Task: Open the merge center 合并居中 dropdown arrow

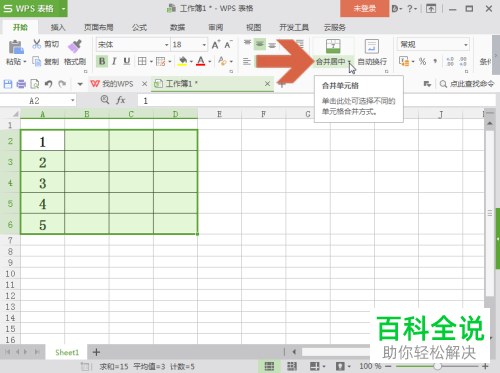Action: tap(349, 62)
